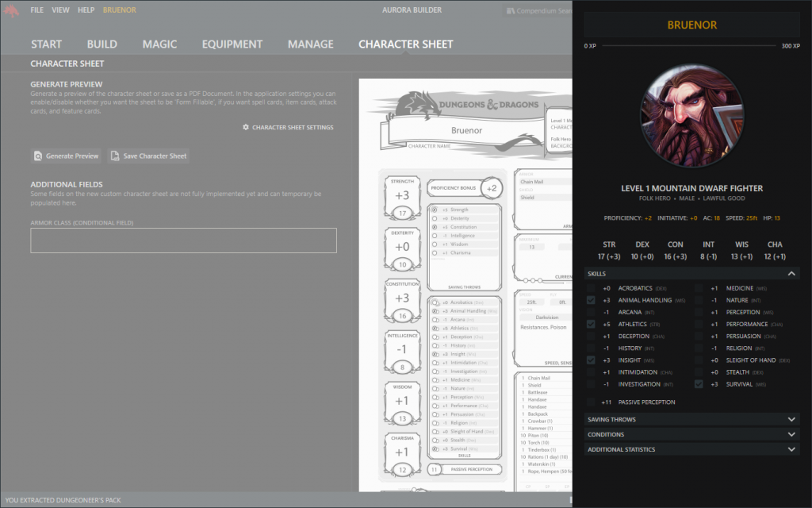Open the Bruenor menu item
The height and width of the screenshot is (508, 812).
coord(120,10)
